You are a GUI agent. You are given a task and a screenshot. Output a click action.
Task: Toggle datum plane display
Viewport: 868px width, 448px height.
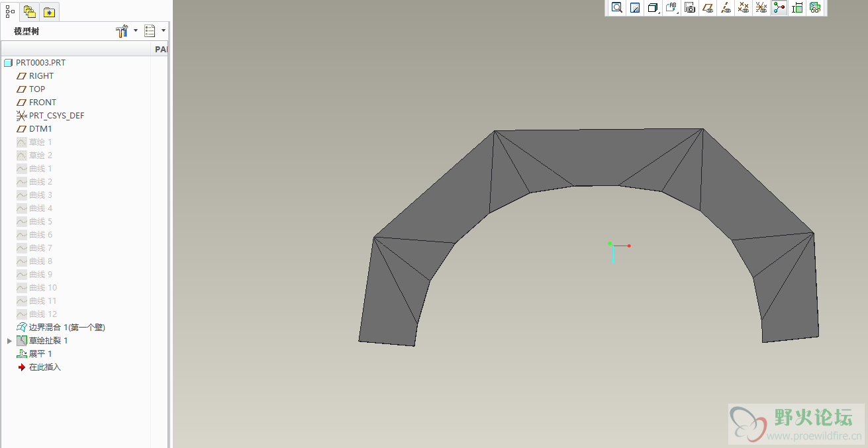pyautogui.click(x=708, y=8)
